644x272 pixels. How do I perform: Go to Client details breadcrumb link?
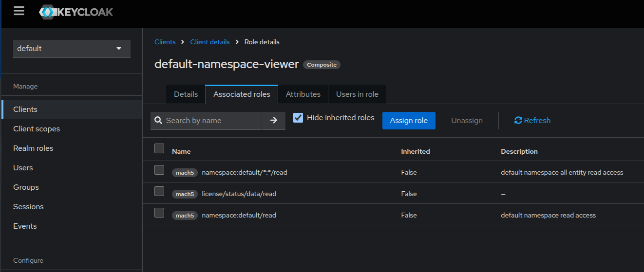(x=209, y=42)
